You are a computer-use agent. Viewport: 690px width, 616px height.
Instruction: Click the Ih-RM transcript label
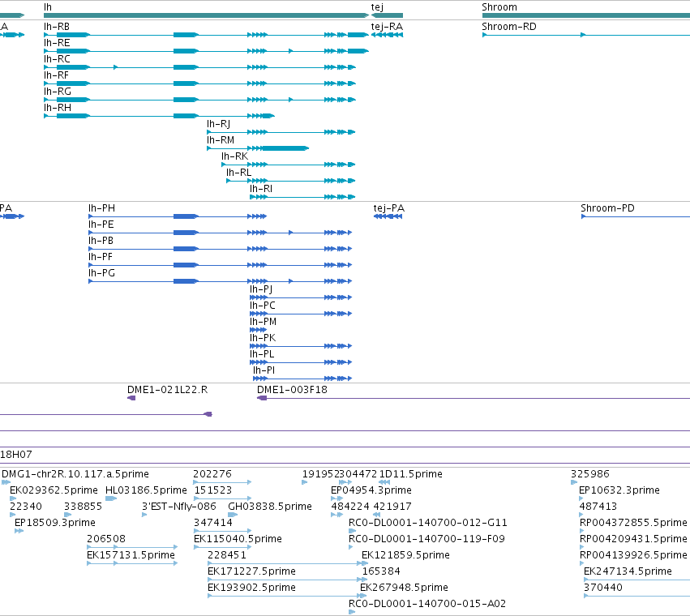(221, 140)
